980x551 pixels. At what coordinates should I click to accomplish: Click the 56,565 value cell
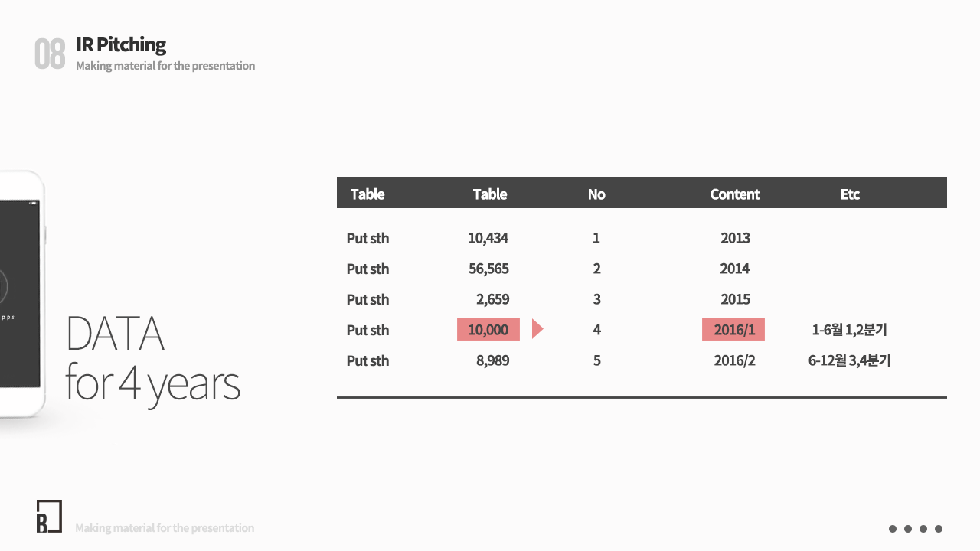488,269
